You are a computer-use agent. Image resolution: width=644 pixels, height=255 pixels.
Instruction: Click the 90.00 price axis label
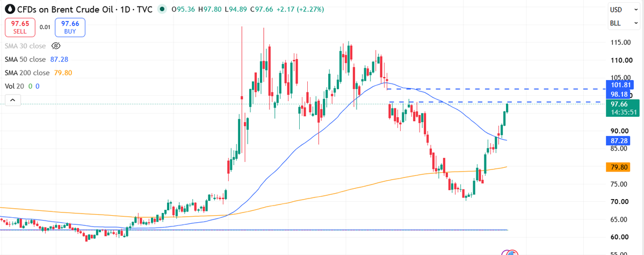pyautogui.click(x=620, y=131)
